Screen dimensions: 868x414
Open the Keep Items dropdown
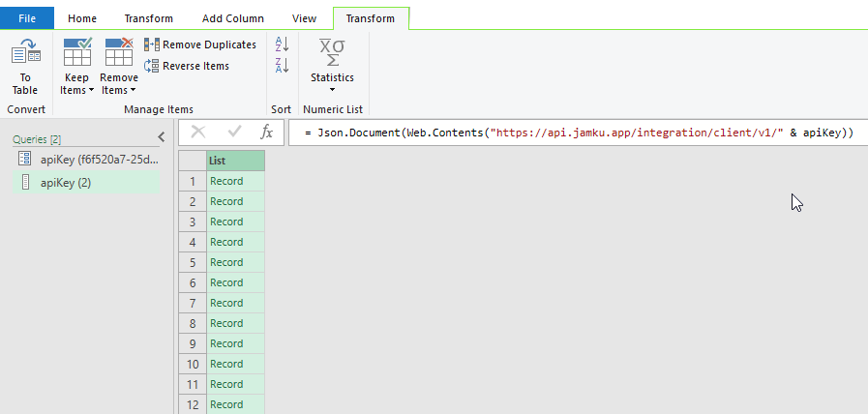click(76, 84)
